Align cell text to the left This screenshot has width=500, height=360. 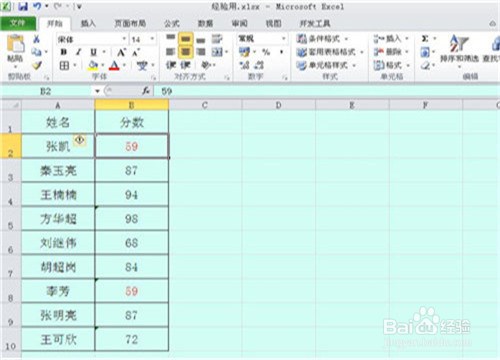[170, 52]
